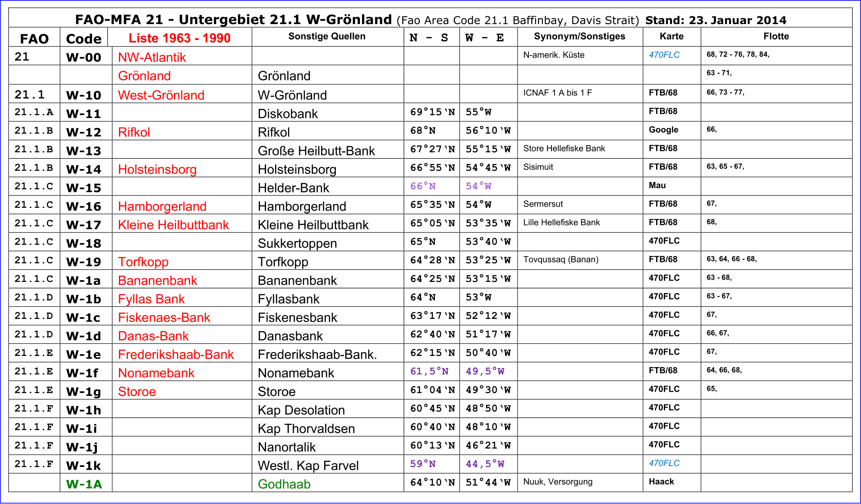
Task: Click 'Fiskenesbank' in Sonstige Quellen
Action: [297, 317]
